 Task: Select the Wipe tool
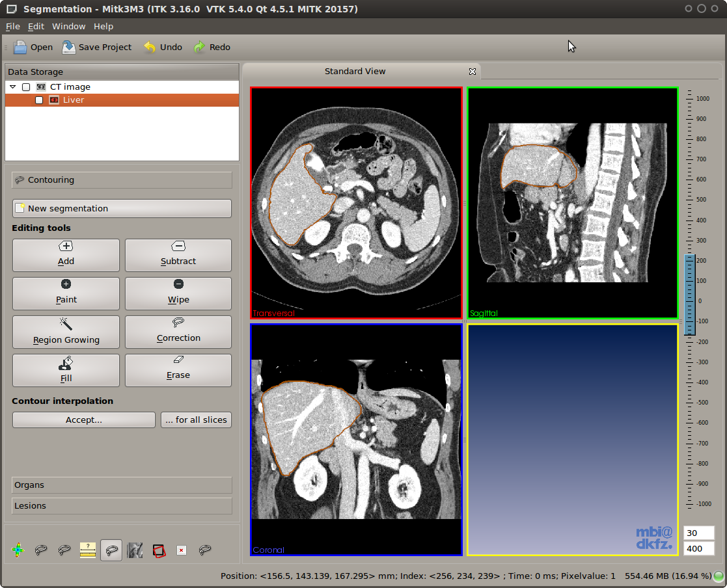[x=178, y=293]
